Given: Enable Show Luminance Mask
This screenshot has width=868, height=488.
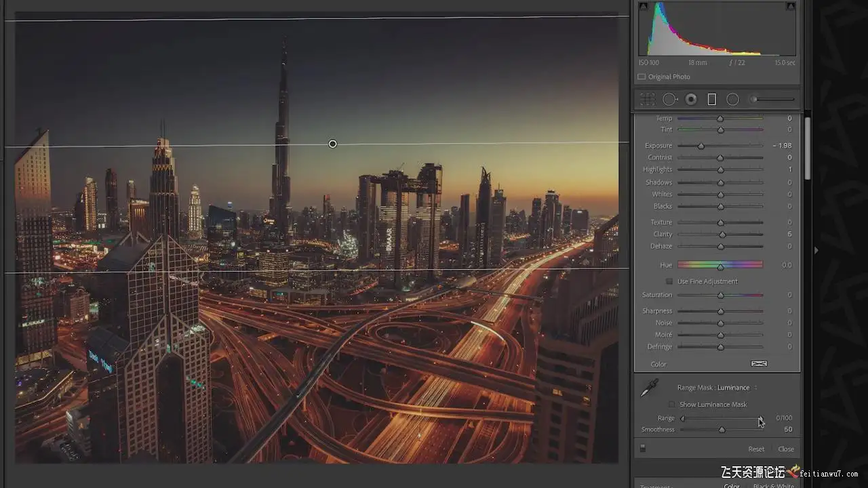Looking at the screenshot, I should click(x=672, y=405).
